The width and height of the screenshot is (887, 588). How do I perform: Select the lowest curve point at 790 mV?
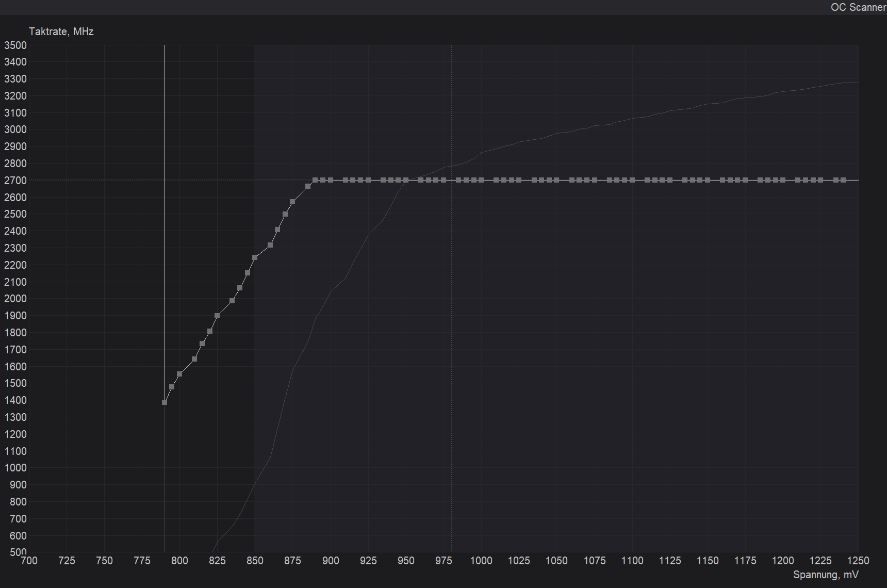165,402
